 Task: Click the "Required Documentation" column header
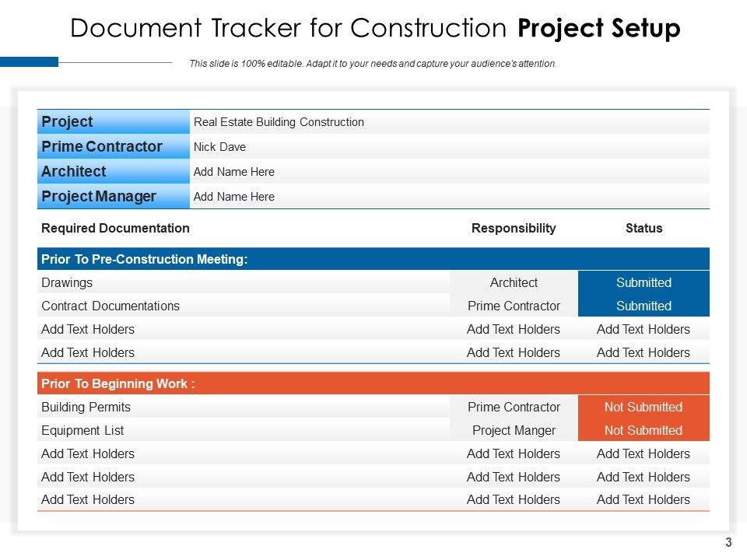(x=115, y=228)
